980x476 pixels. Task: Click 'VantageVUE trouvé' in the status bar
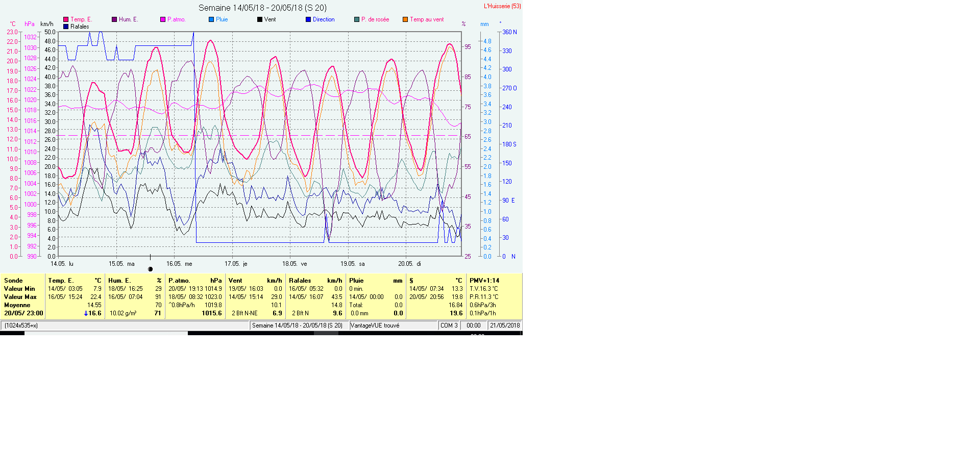coord(375,325)
